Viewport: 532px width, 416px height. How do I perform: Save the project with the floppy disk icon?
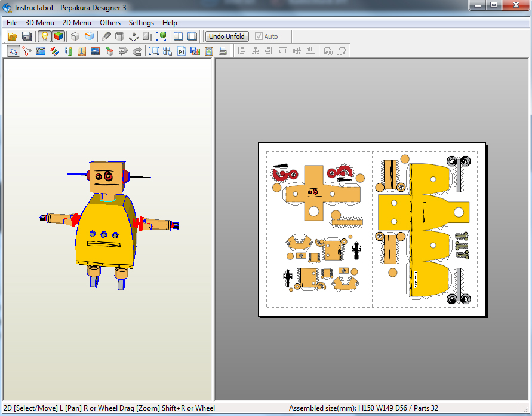pos(26,36)
